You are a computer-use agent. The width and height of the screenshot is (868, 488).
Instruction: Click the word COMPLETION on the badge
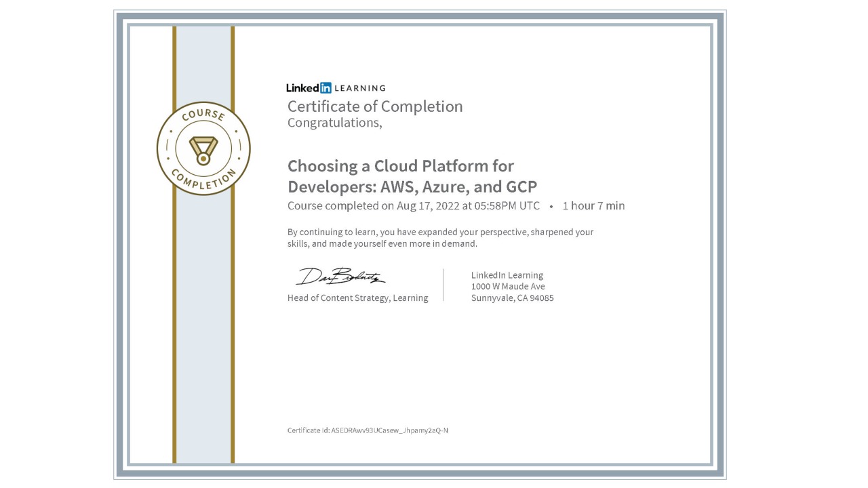[x=203, y=180]
